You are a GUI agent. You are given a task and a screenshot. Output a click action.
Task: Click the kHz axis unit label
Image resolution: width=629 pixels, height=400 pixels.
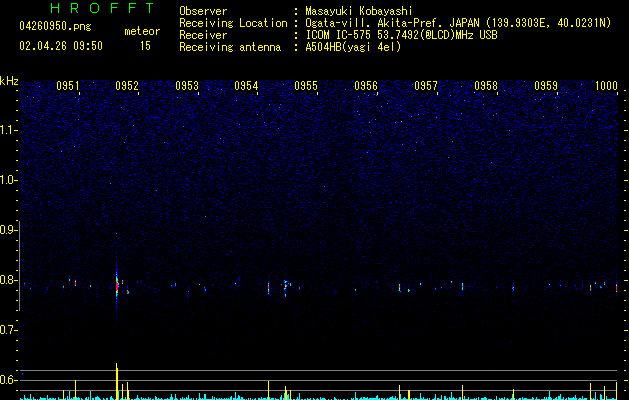9,81
